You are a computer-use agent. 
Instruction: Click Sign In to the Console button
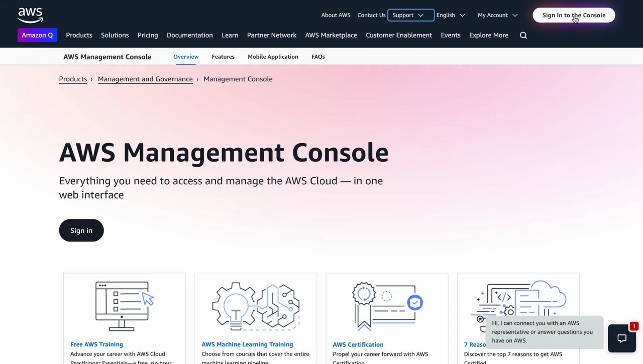(574, 15)
